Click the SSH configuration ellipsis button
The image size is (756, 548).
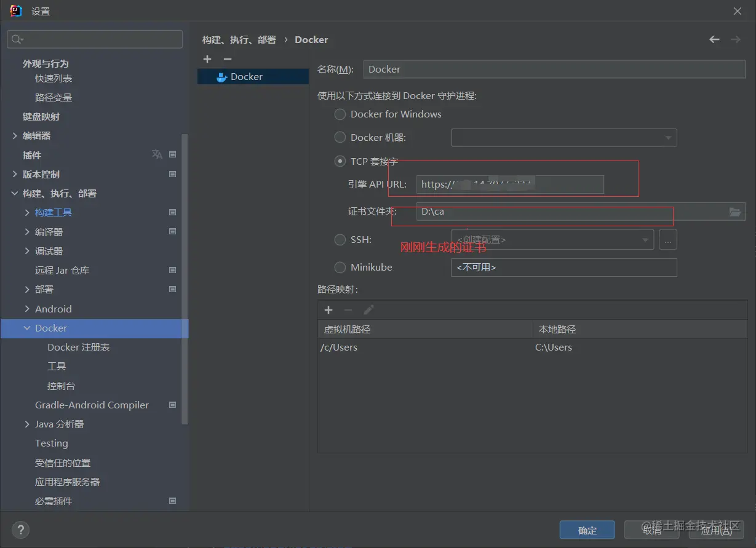[668, 240]
